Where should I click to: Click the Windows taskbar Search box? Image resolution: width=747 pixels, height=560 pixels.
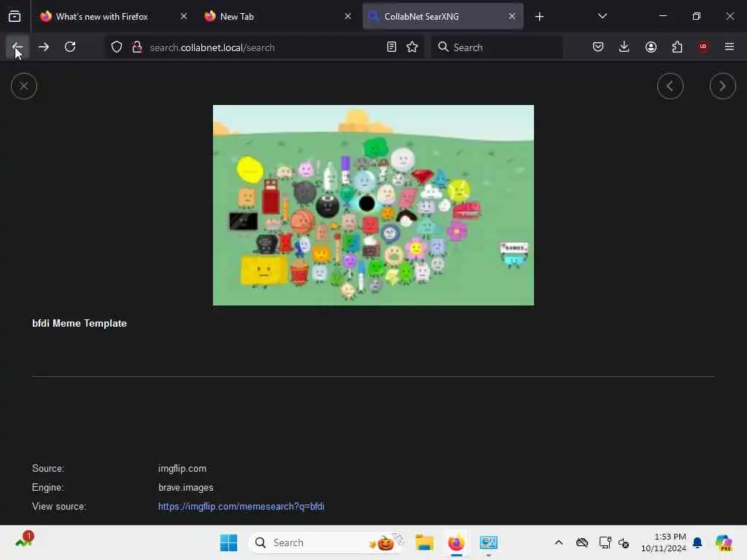(x=327, y=542)
